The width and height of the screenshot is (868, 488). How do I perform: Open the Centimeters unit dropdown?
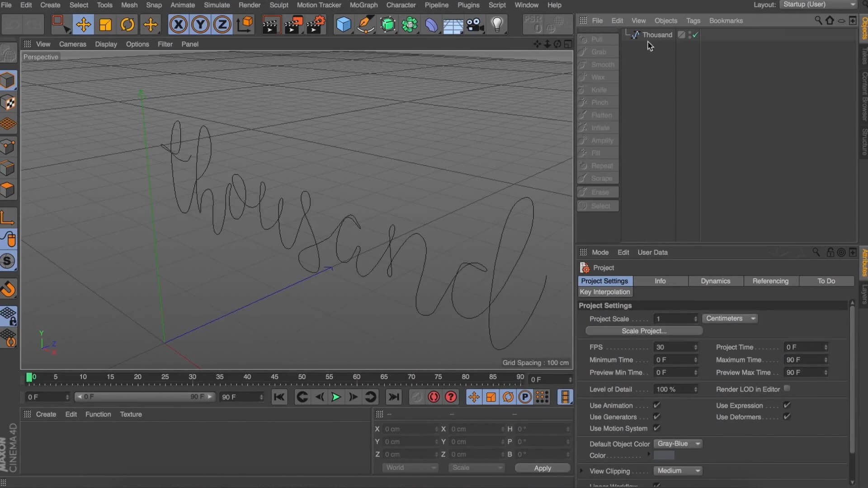pyautogui.click(x=730, y=319)
